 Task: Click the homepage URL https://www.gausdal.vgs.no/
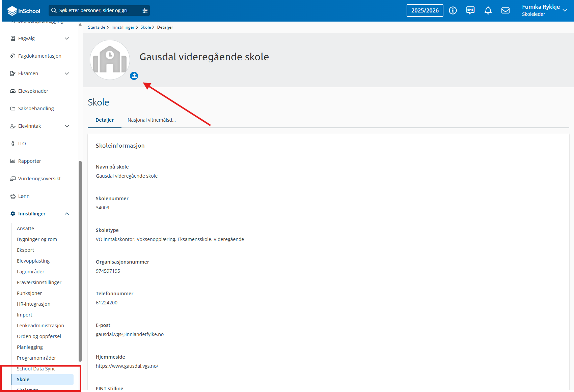(x=127, y=366)
